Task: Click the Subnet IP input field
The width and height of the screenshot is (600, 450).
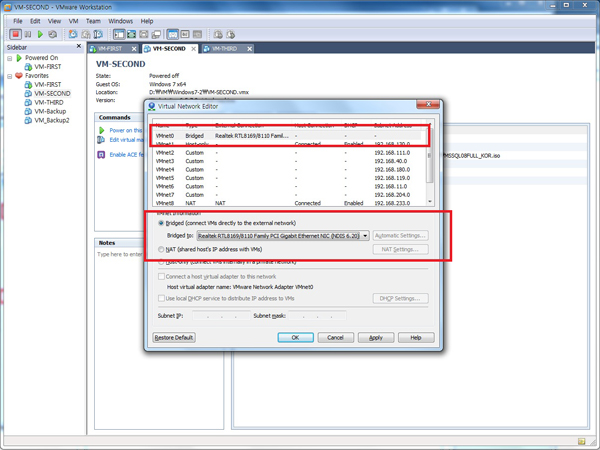Action: point(222,316)
